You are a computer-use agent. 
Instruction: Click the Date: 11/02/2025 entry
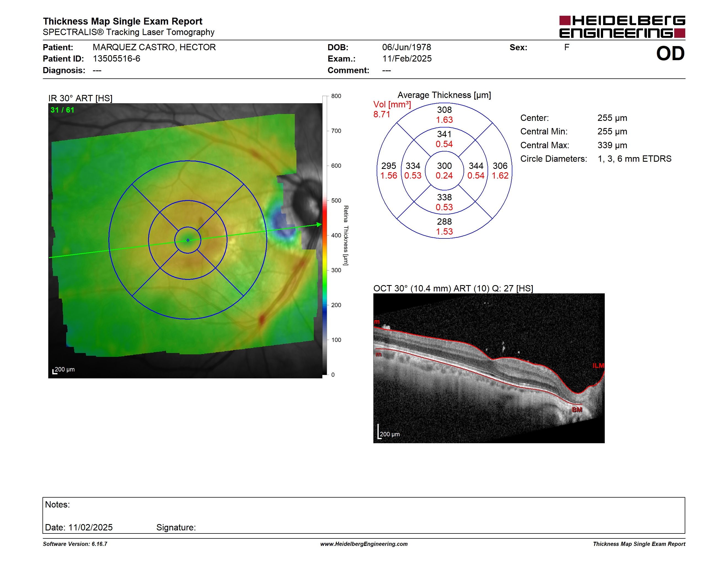tap(79, 528)
